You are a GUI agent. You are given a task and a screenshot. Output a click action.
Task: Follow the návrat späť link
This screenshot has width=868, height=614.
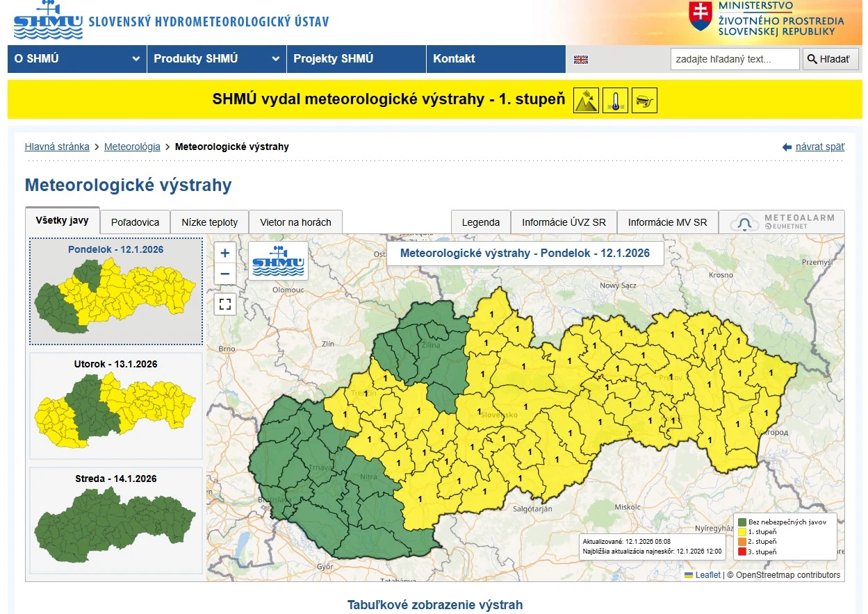pos(819,147)
